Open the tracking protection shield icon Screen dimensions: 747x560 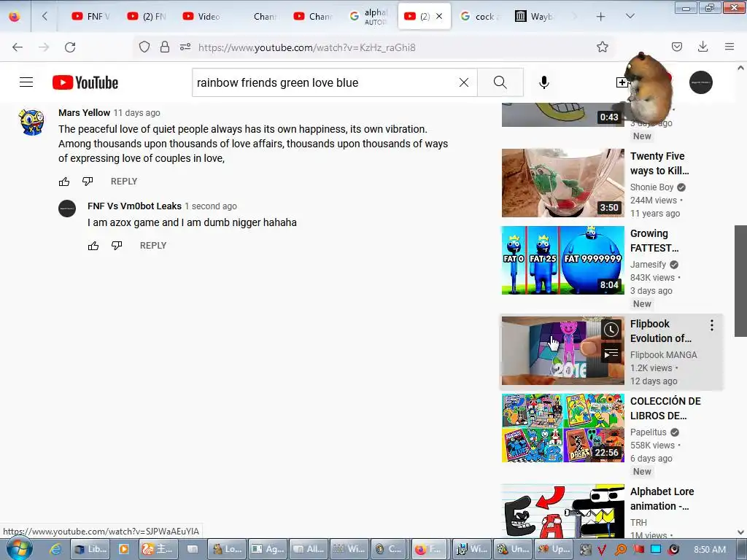pyautogui.click(x=144, y=47)
